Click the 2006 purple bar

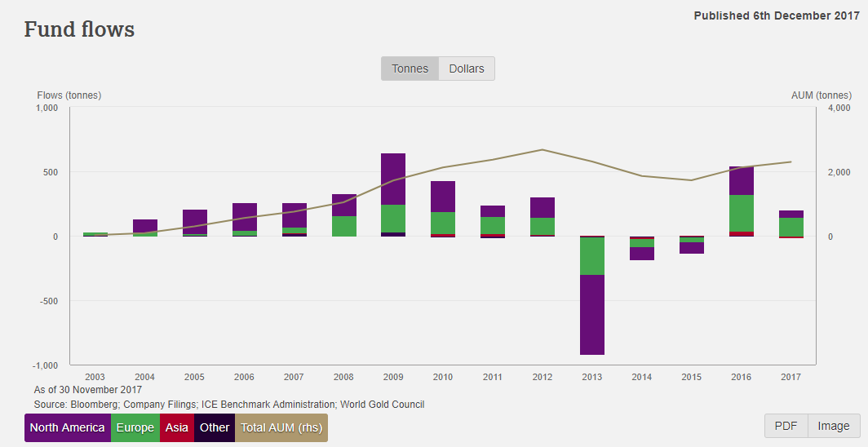point(245,216)
